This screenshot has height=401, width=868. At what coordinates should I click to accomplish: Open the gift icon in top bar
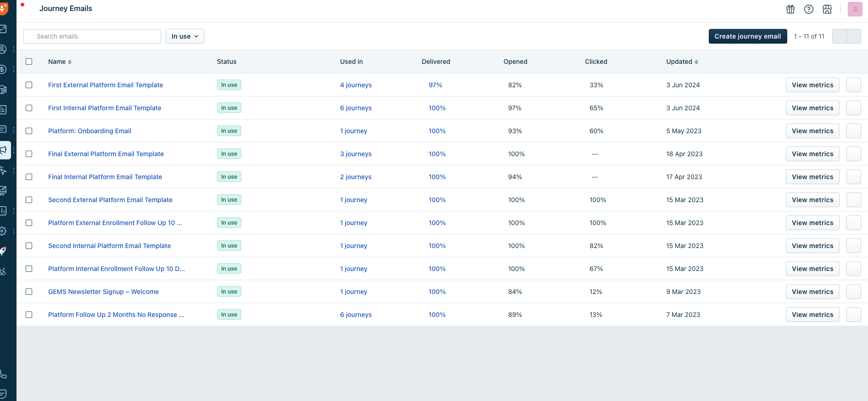point(790,9)
